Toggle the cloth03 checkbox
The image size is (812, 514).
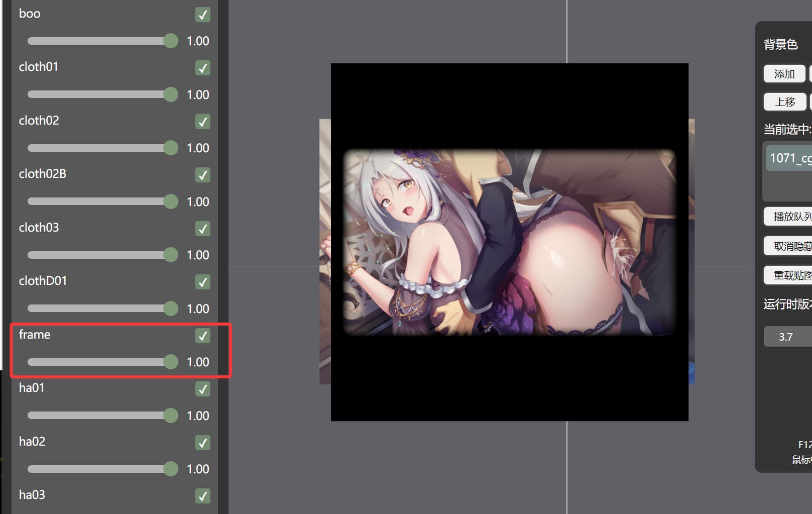pos(203,229)
